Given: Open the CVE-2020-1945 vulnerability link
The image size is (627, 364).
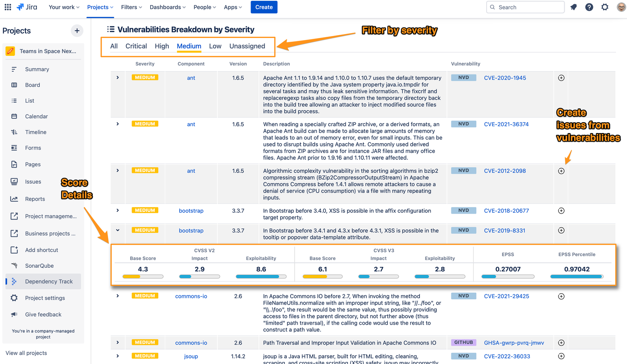Looking at the screenshot, I should pyautogui.click(x=505, y=78).
